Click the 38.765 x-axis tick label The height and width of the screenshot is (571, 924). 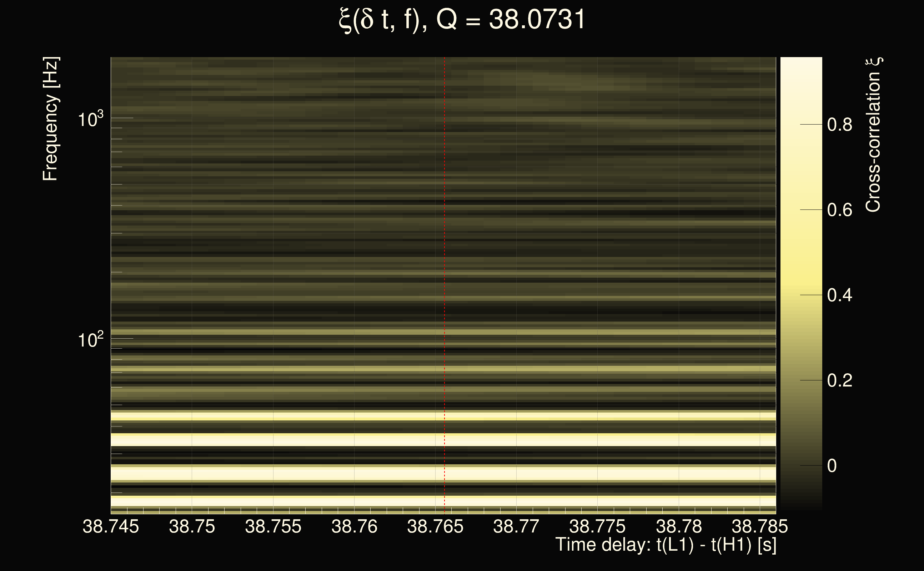coord(435,526)
